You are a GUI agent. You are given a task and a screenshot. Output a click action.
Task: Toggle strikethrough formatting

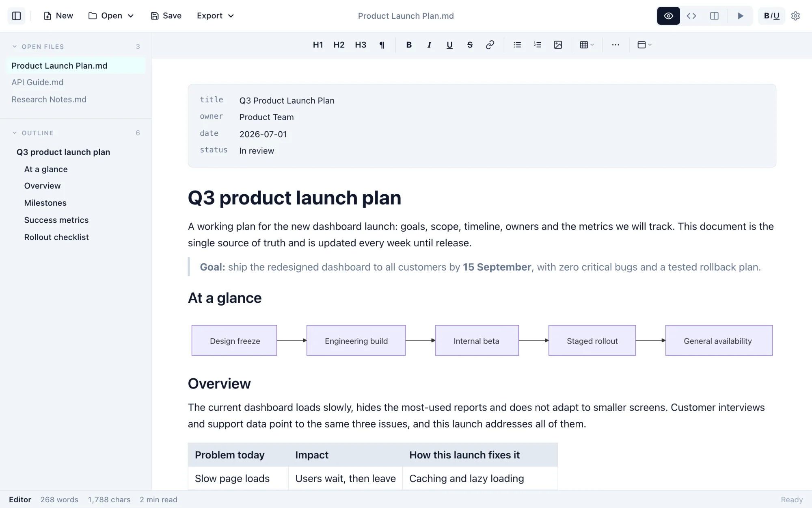click(x=470, y=45)
